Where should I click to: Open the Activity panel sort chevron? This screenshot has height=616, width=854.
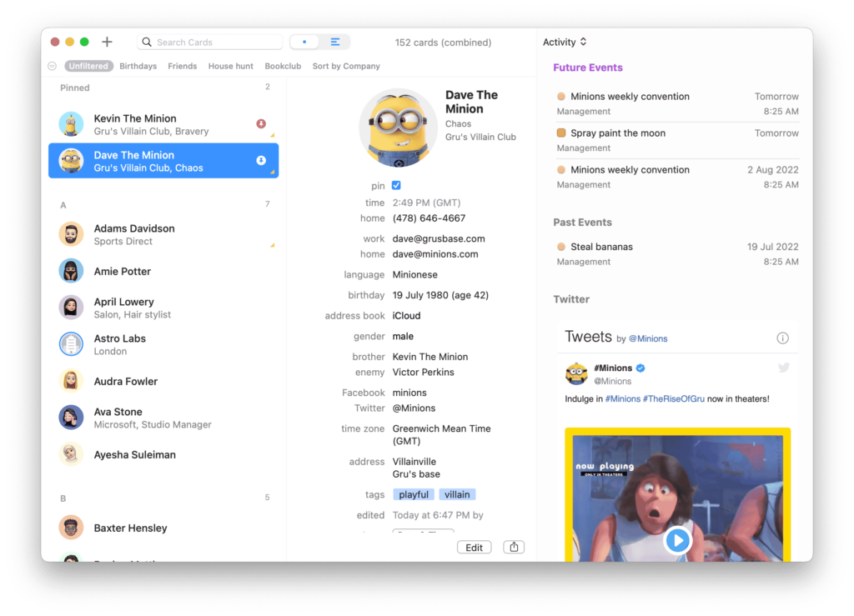[585, 42]
